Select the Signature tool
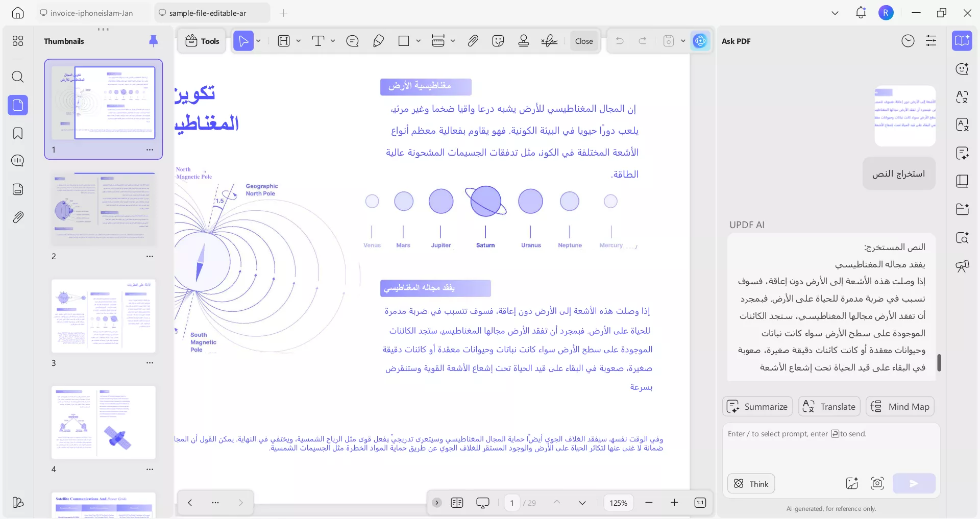This screenshot has height=519, width=980. [549, 41]
